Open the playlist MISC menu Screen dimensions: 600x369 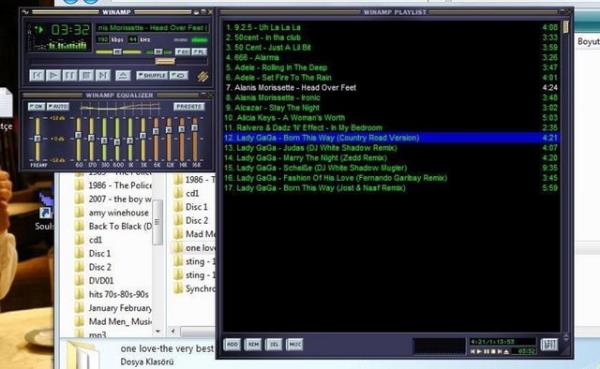[x=294, y=345]
